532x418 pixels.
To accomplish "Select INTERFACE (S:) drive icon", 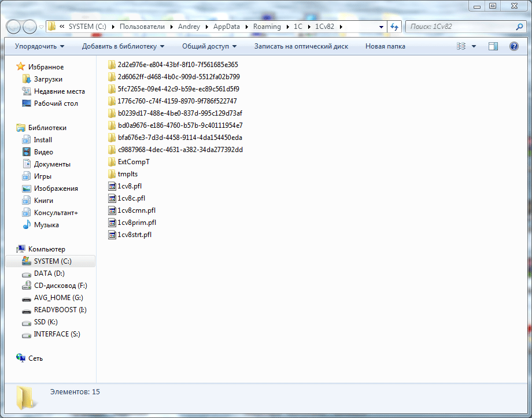I will coord(27,334).
